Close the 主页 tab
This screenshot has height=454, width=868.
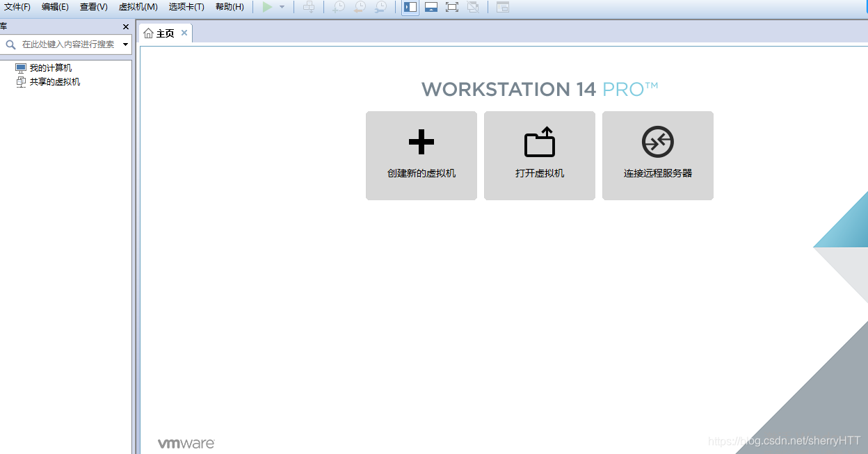pyautogui.click(x=184, y=33)
